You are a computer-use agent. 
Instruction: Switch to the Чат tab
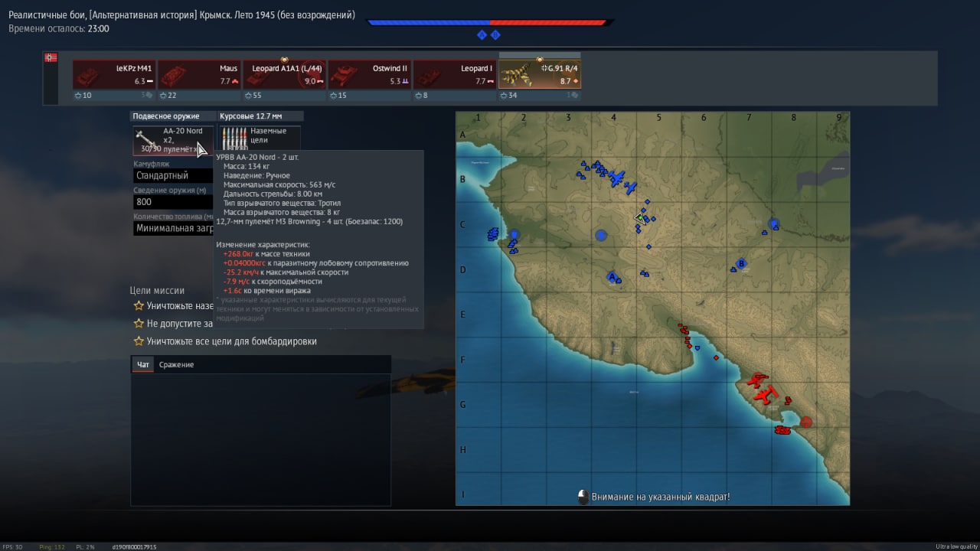(x=143, y=364)
